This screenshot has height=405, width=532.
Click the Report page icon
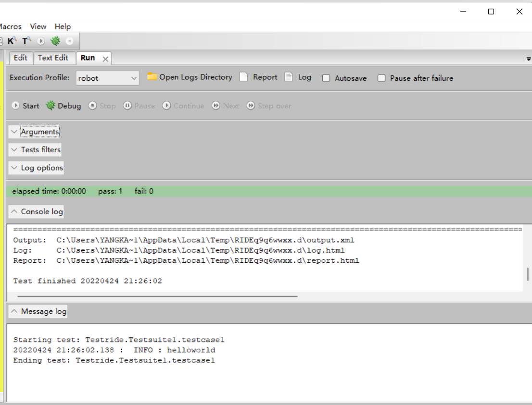click(x=243, y=76)
